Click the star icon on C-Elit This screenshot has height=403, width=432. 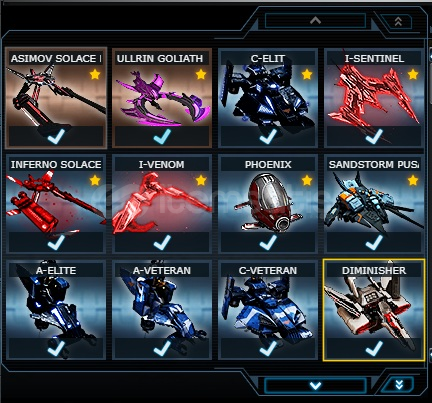[x=307, y=74]
